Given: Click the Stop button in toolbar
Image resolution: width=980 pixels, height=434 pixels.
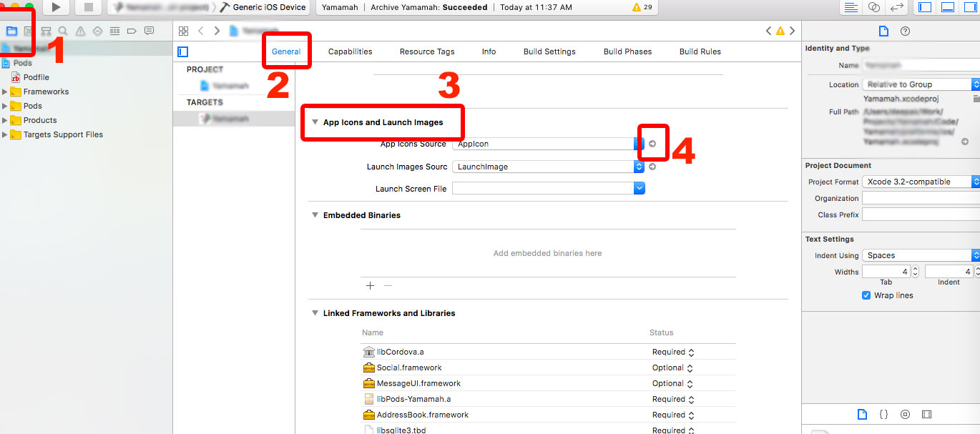Looking at the screenshot, I should 88,7.
